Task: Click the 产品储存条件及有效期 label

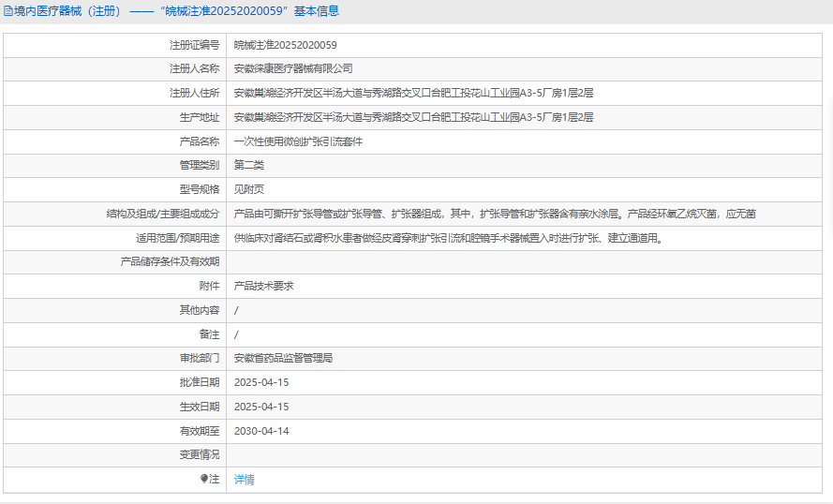Action: [170, 261]
